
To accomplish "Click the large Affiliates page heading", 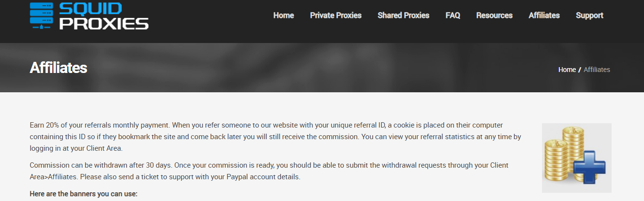I will point(59,68).
